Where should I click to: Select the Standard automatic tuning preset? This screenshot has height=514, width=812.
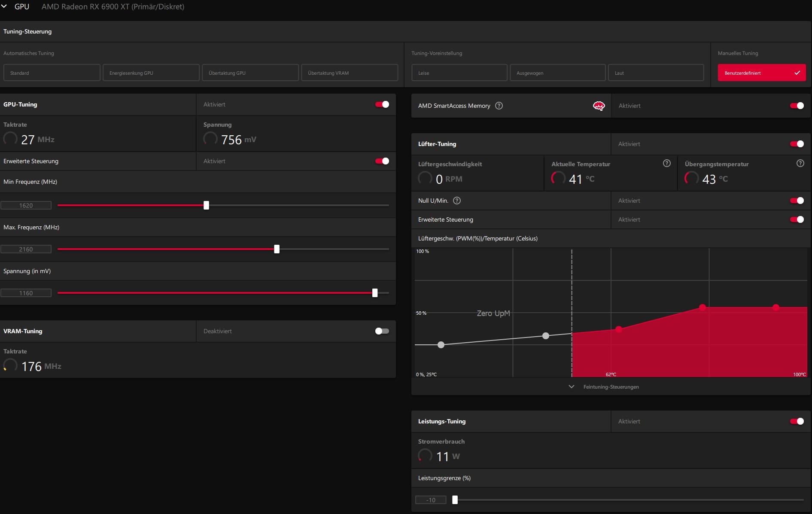point(52,73)
